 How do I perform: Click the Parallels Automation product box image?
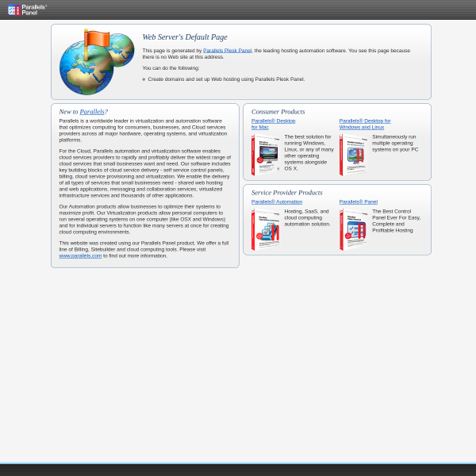(x=265, y=229)
